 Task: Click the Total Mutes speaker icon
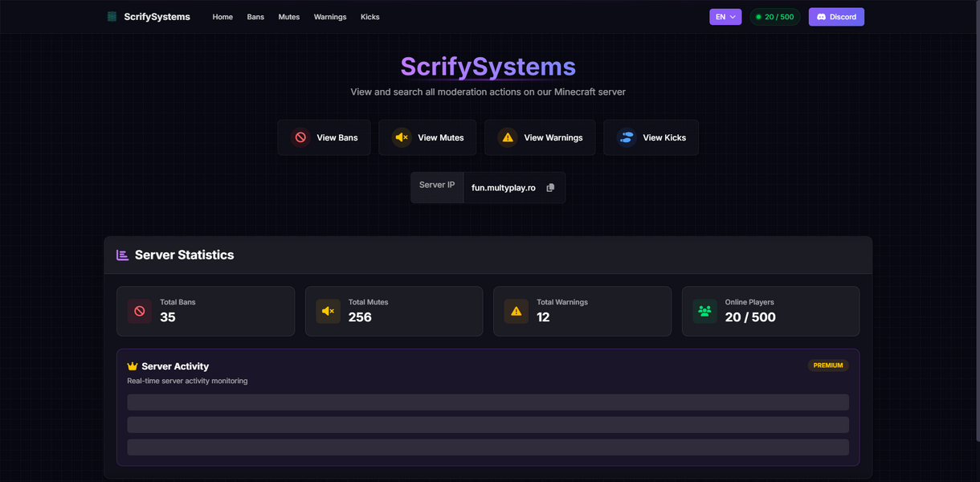328,311
